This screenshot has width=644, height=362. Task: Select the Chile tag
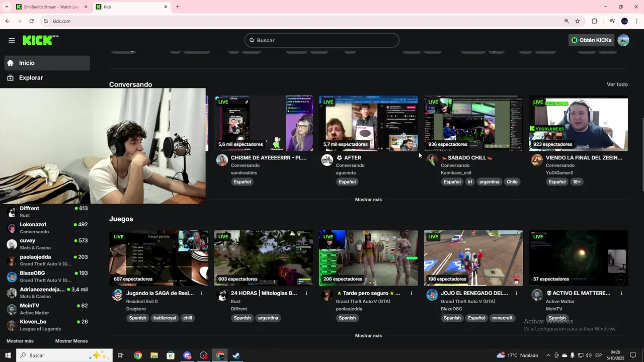512,182
